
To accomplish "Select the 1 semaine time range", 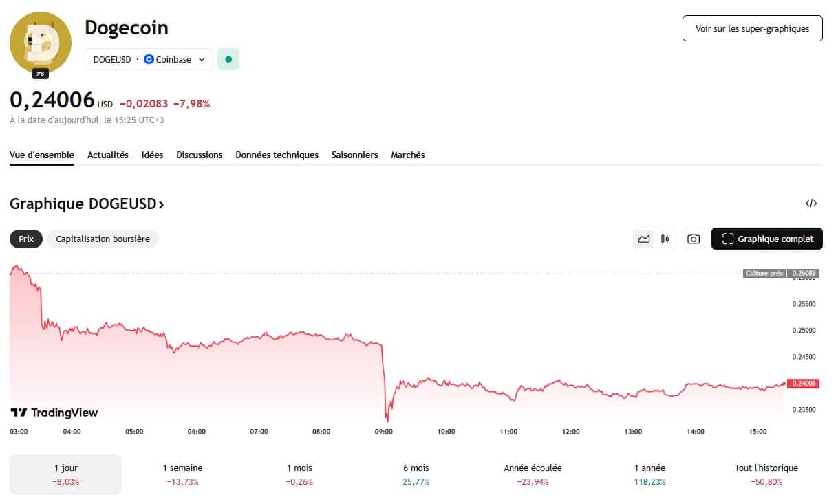I will [x=182, y=474].
